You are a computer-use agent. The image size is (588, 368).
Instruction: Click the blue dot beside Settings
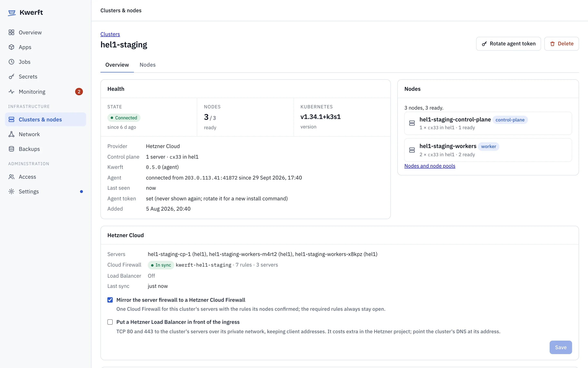(x=81, y=192)
